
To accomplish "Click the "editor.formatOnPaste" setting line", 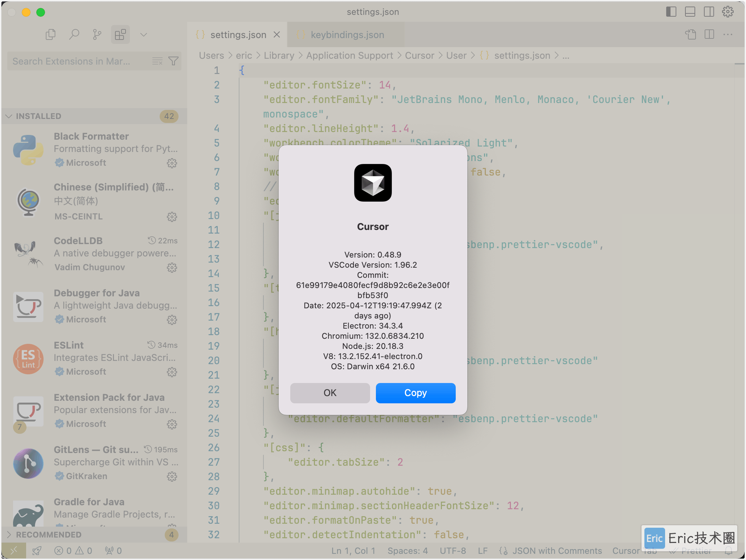I will click(351, 520).
